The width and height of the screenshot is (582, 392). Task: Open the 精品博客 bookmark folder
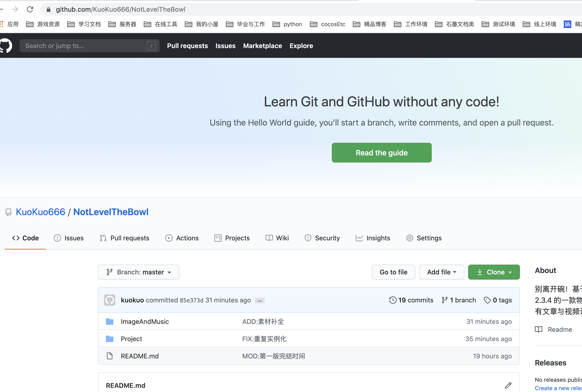coord(369,24)
